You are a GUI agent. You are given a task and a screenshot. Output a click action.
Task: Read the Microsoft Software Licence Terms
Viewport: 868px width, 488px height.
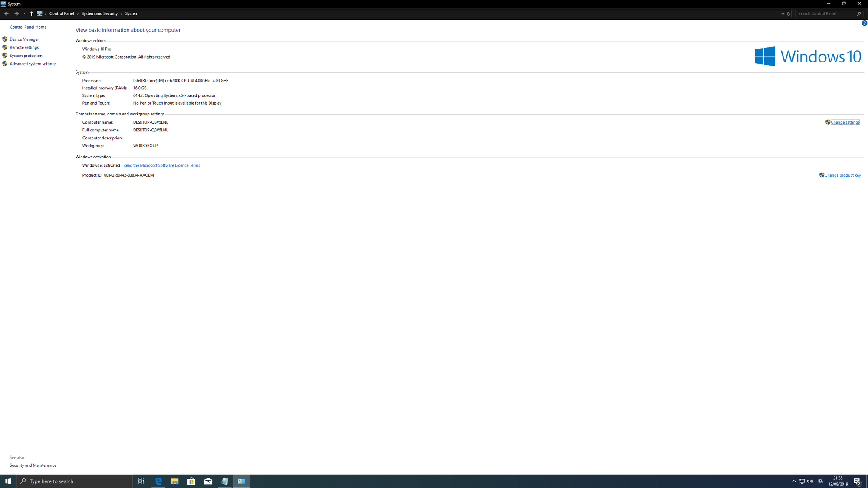click(x=161, y=165)
